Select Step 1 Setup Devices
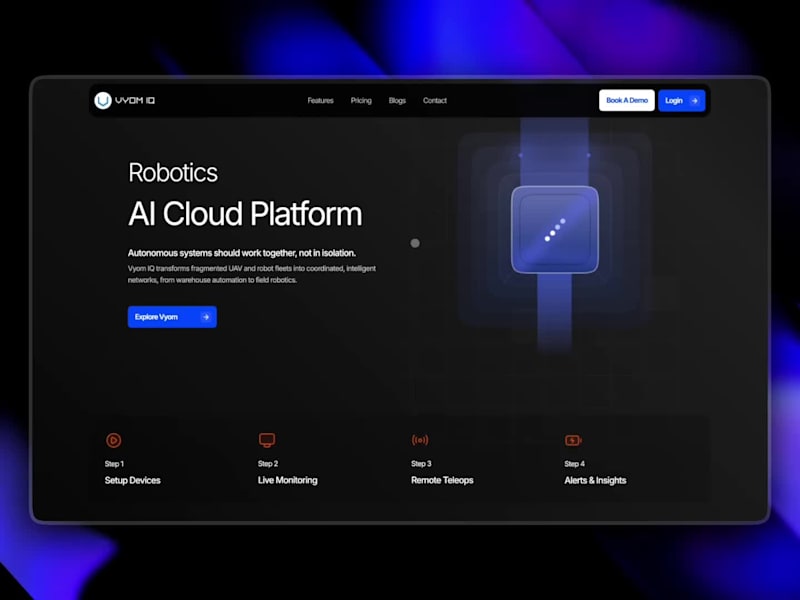Viewport: 800px width, 600px height. [x=131, y=480]
